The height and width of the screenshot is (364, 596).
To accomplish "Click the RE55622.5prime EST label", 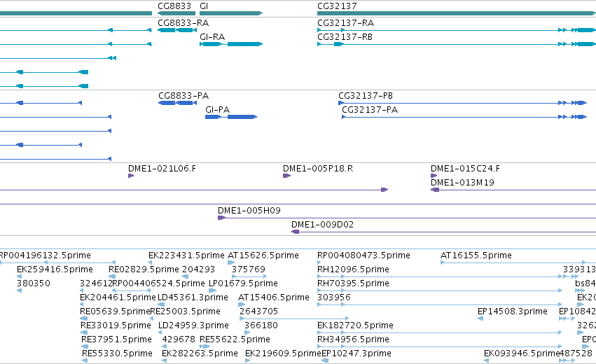I will coord(235,339).
